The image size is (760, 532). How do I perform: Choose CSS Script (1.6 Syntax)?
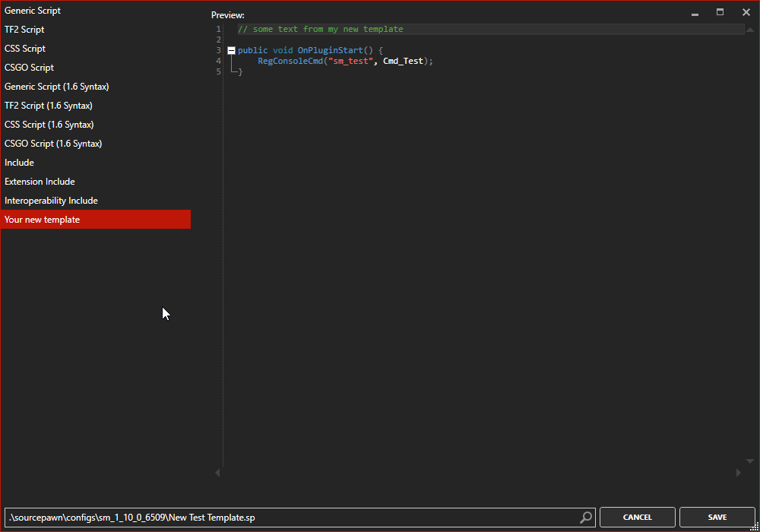(x=96, y=125)
